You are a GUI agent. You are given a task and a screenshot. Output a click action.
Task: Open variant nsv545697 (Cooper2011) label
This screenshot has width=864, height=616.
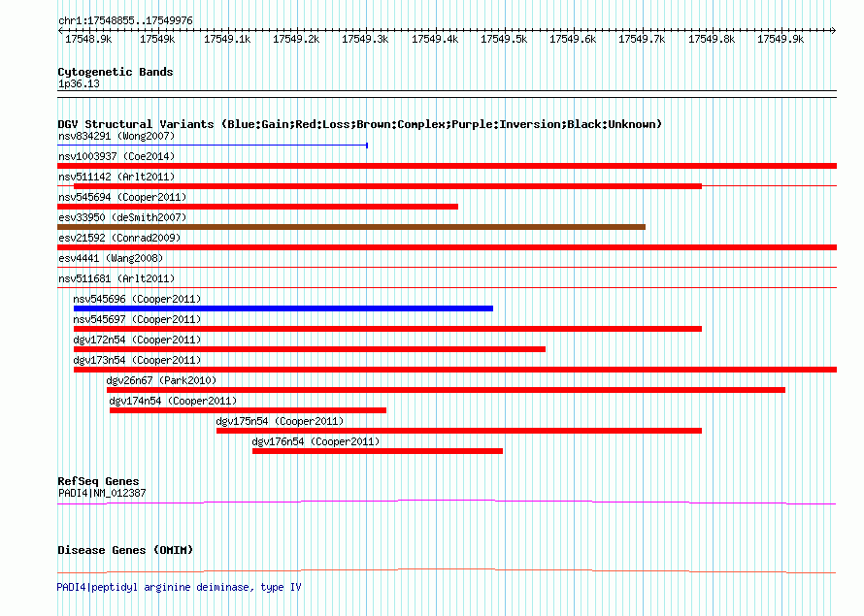(137, 319)
